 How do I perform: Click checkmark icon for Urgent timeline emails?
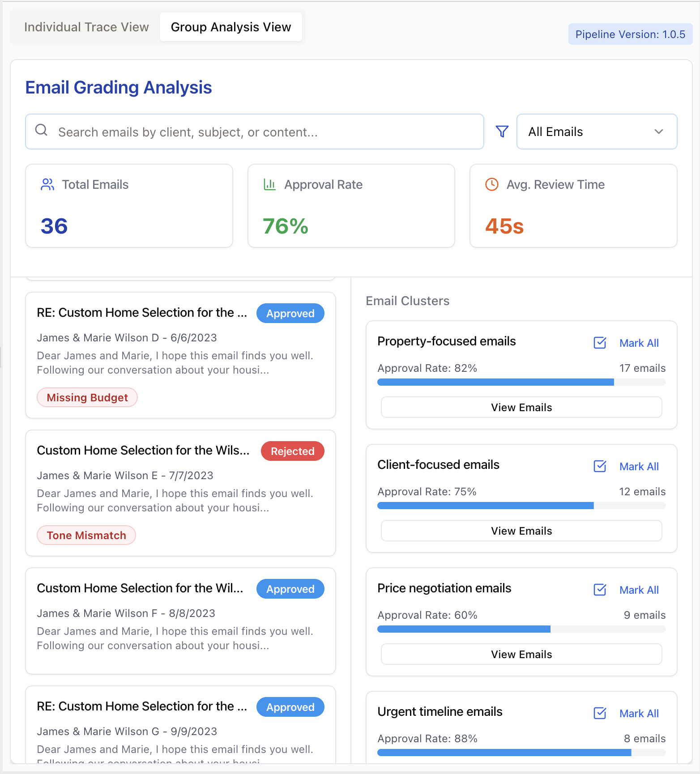pos(600,713)
